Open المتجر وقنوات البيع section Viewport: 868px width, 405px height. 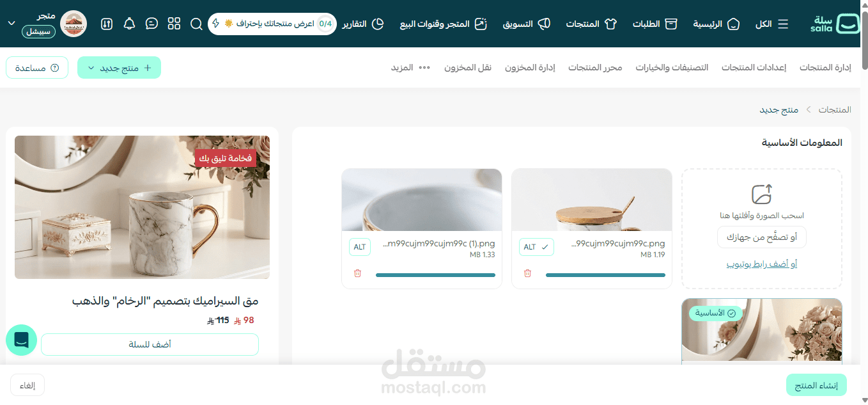[x=444, y=24]
